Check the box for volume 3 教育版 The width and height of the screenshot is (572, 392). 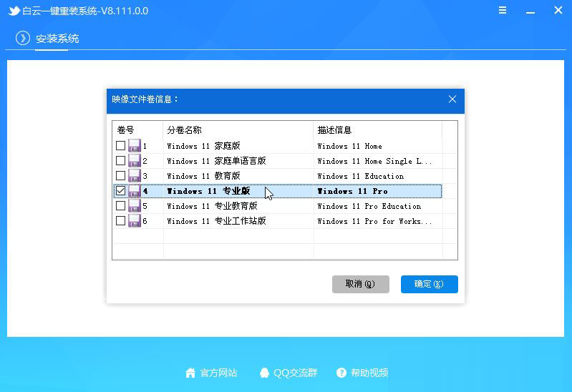pos(120,176)
